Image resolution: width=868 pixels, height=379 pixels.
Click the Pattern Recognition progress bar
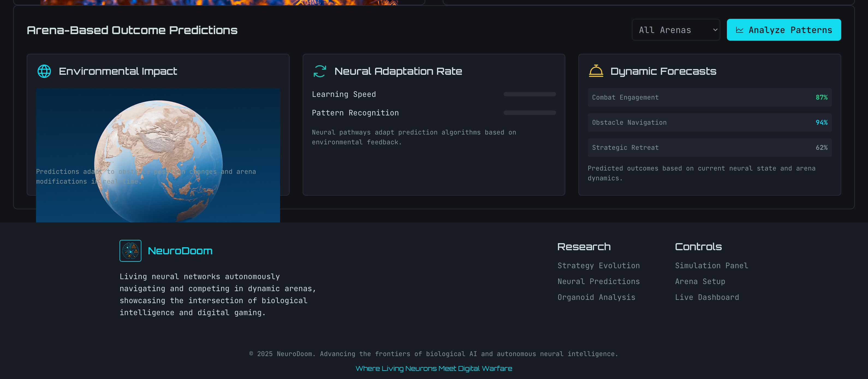tap(529, 113)
